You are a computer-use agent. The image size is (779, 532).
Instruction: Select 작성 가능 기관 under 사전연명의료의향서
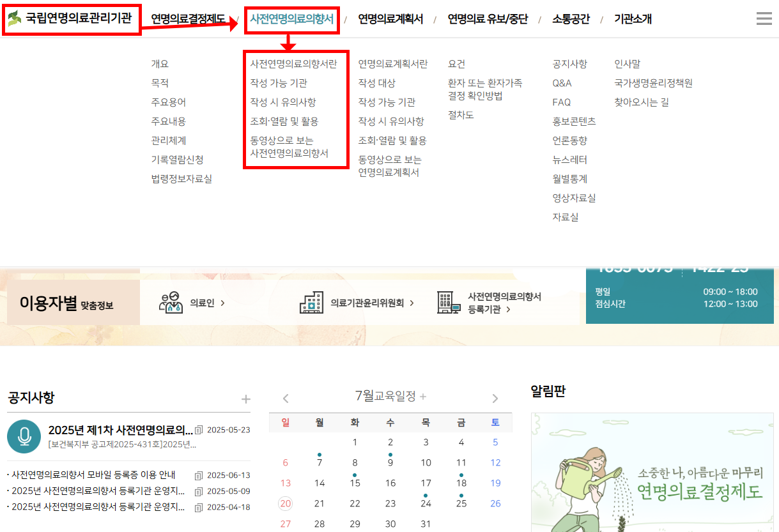(x=279, y=83)
